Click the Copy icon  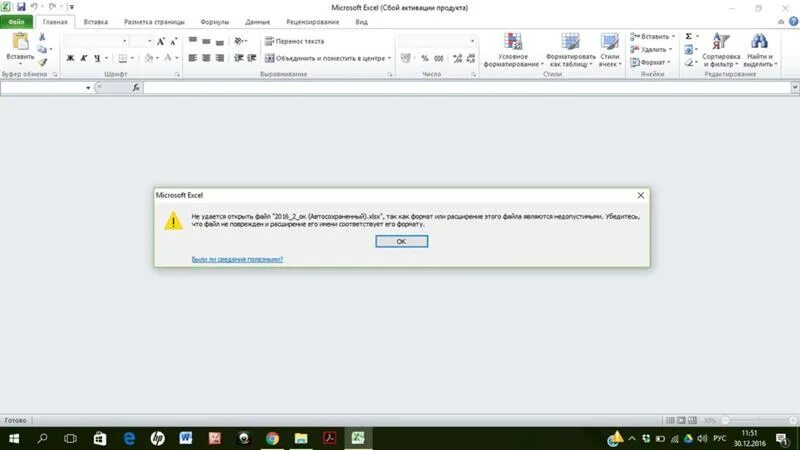coord(42,49)
